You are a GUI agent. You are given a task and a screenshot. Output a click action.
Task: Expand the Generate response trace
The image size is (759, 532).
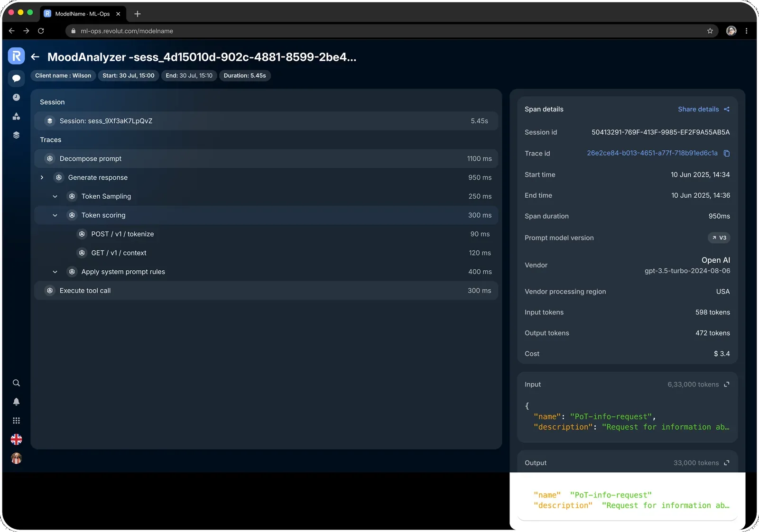[x=42, y=177]
